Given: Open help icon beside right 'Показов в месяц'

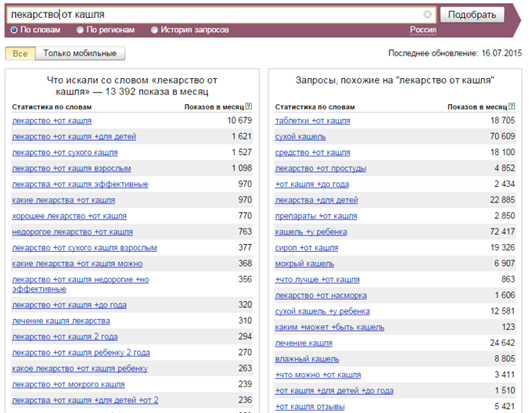Looking at the screenshot, I should 512,106.
